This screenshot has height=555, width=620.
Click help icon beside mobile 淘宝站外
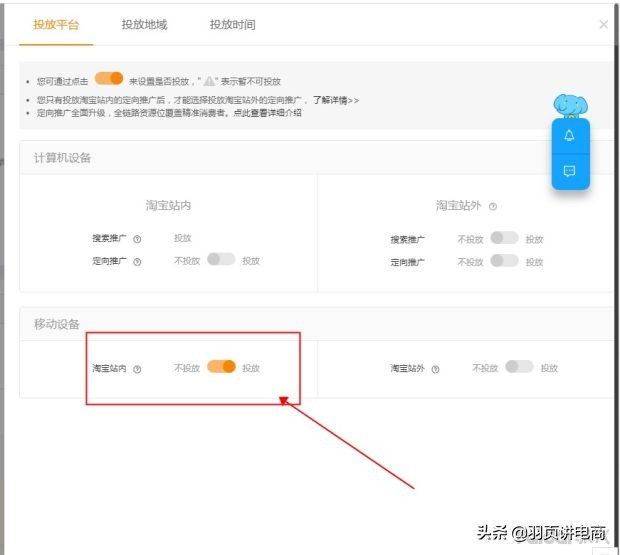[435, 369]
